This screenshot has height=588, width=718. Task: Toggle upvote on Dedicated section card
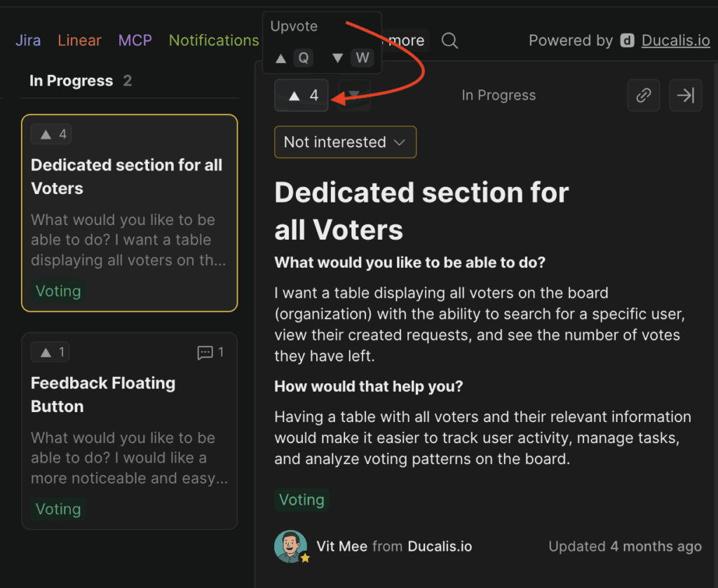[51, 133]
